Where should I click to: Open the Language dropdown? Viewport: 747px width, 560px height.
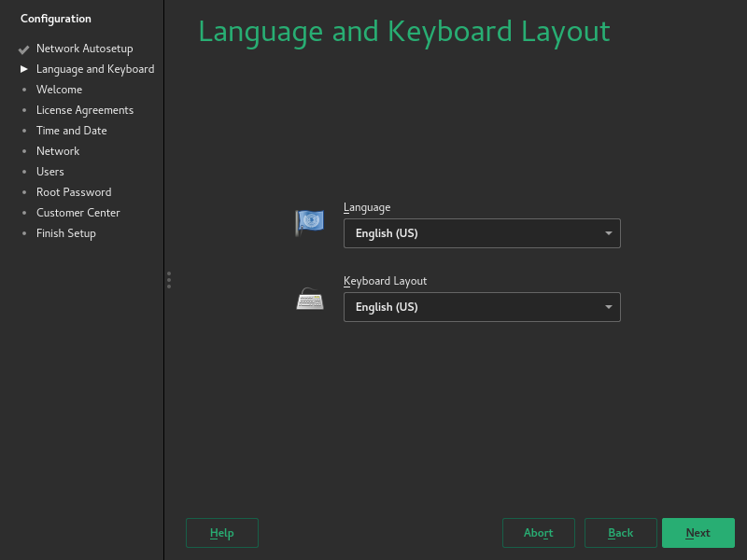(x=482, y=233)
